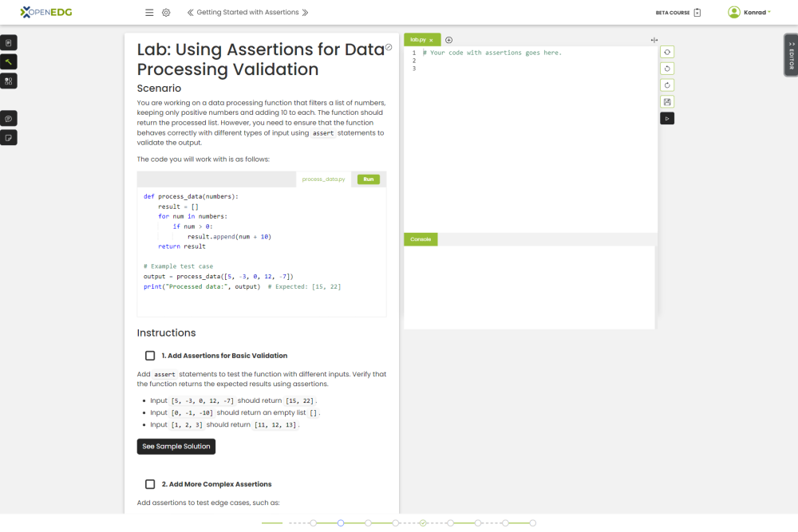Viewport: 798px width, 532px height.
Task: Select the lab.py editor tab
Action: [418, 40]
